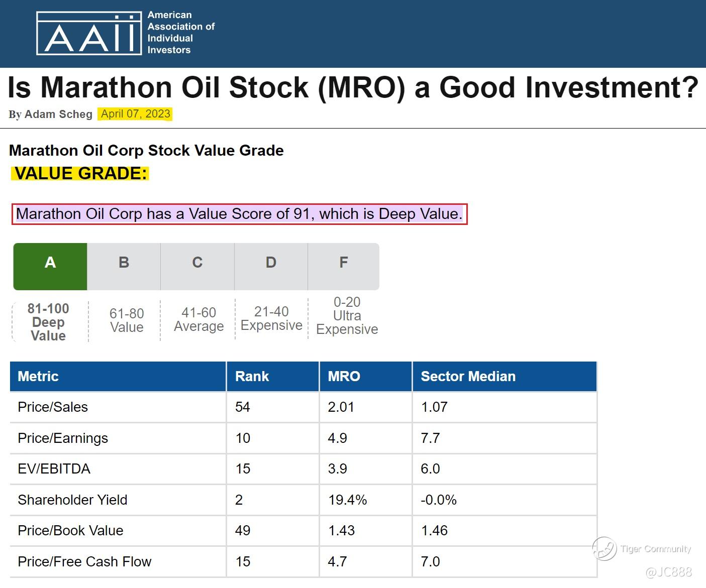Click MRO Price/Book Value 1.43
706x588 pixels.
pos(342,531)
